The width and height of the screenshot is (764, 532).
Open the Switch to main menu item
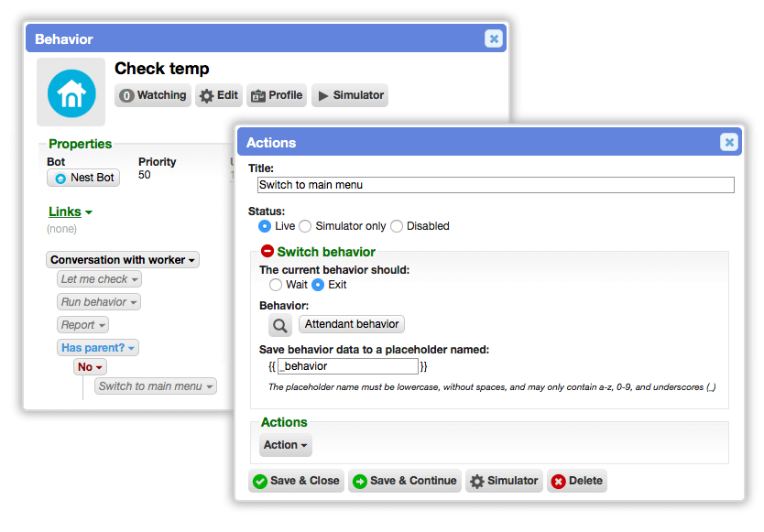tap(156, 386)
